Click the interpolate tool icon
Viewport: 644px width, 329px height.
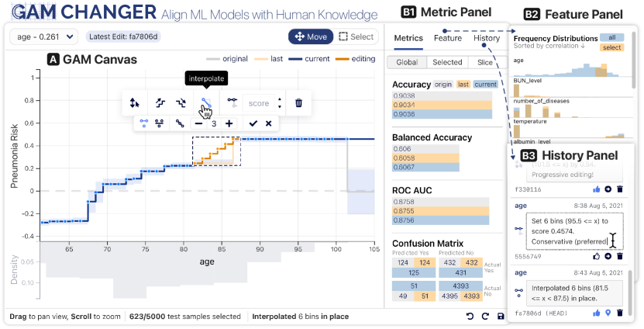coord(205,102)
